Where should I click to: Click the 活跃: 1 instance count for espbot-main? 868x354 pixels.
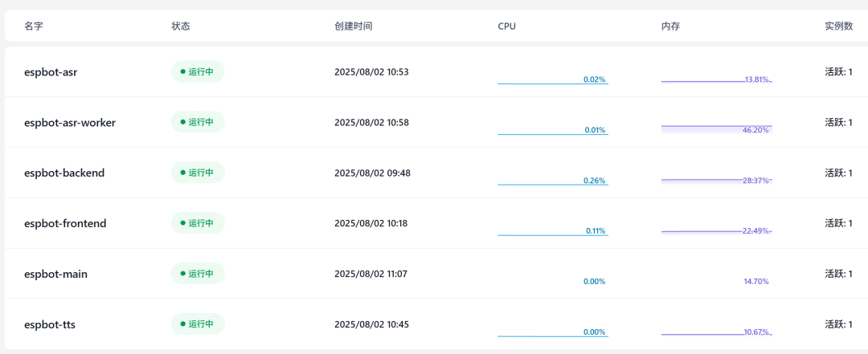pos(838,274)
